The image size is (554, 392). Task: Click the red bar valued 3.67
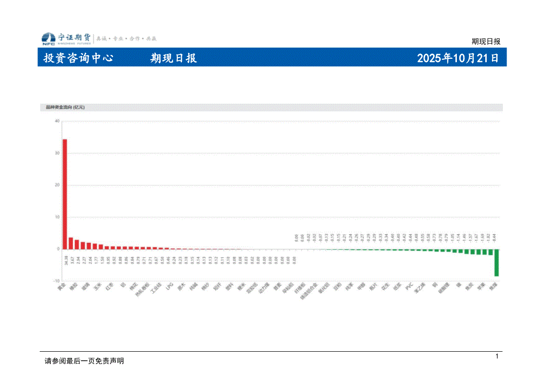[x=71, y=243]
